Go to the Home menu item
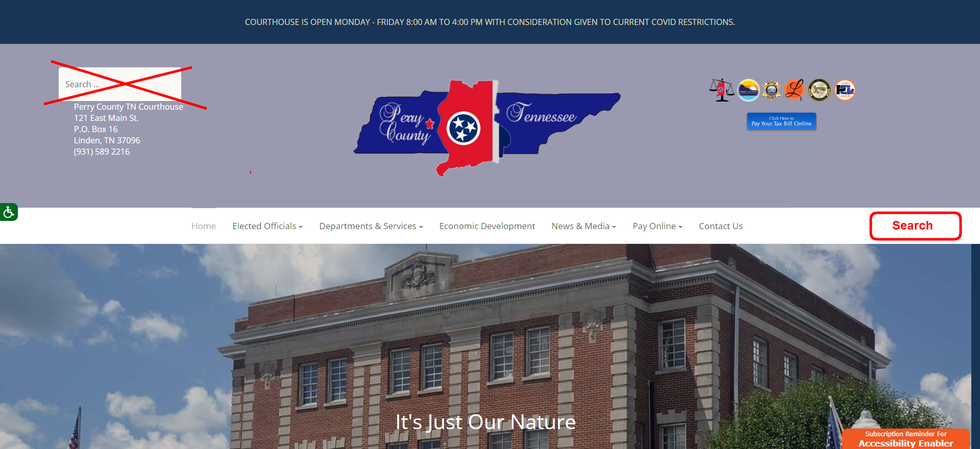The width and height of the screenshot is (980, 449). (204, 226)
